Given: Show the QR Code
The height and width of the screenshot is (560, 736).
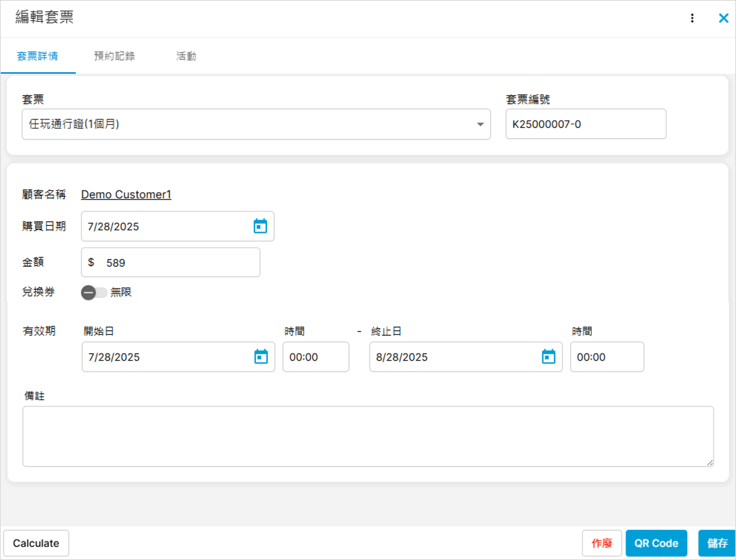Looking at the screenshot, I should (656, 543).
